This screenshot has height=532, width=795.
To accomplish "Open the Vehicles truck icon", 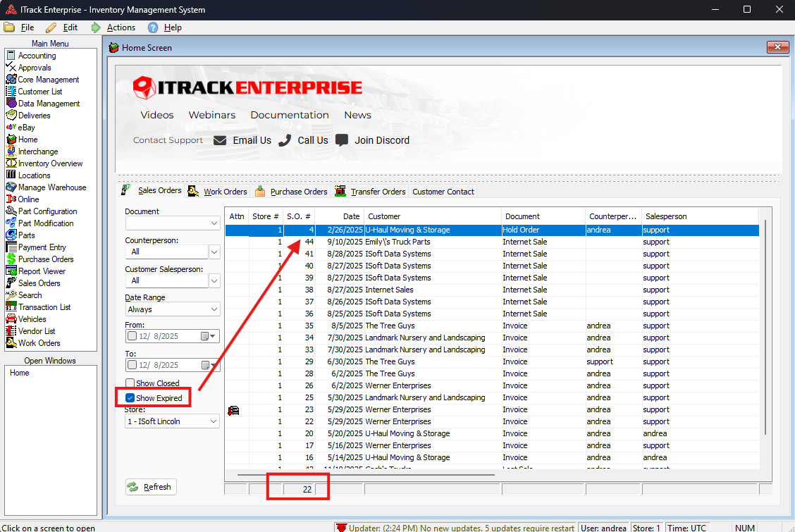I will pos(11,318).
